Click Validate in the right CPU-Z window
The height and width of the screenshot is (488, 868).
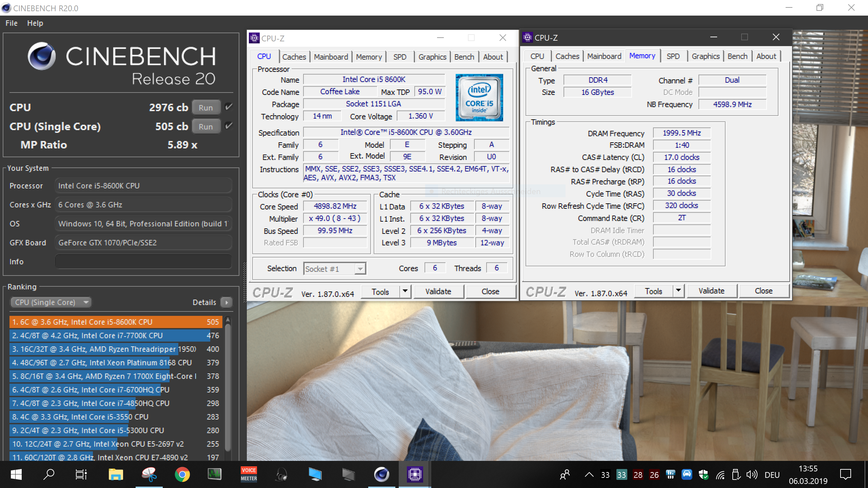pyautogui.click(x=711, y=291)
